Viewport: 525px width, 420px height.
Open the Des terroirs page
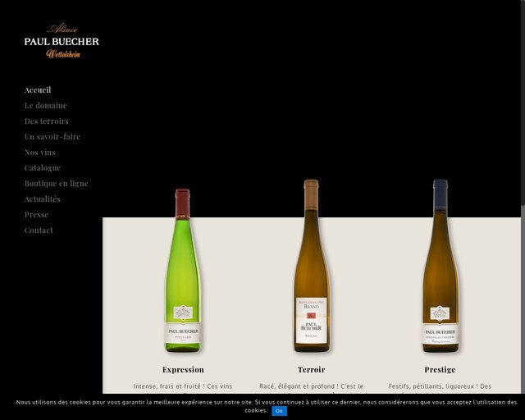(47, 121)
